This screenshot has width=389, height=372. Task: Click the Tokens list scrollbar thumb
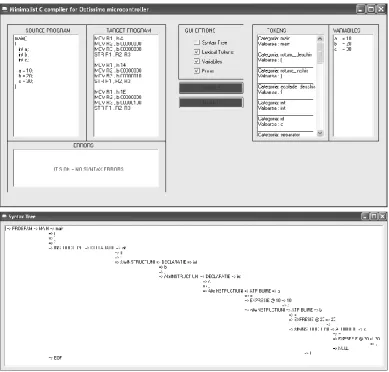coord(320,52)
